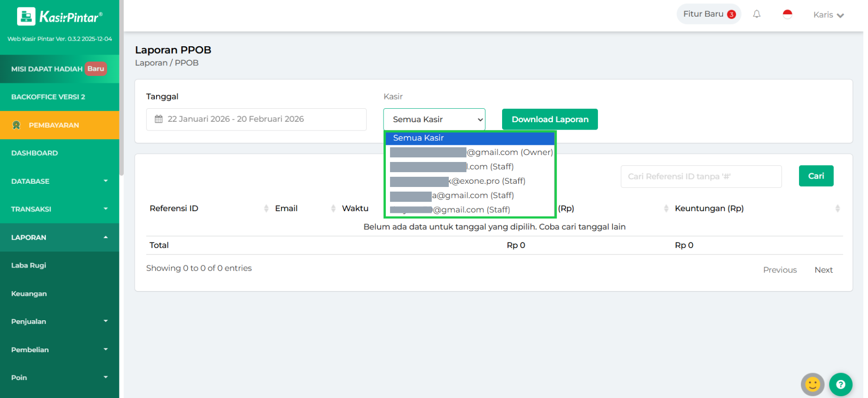The width and height of the screenshot is (868, 398).
Task: Go to Dashboard in sidebar
Action: [35, 153]
